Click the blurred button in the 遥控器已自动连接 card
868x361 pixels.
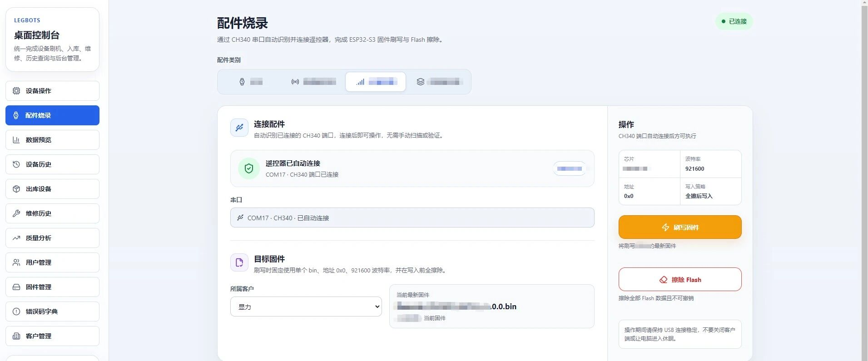click(569, 168)
